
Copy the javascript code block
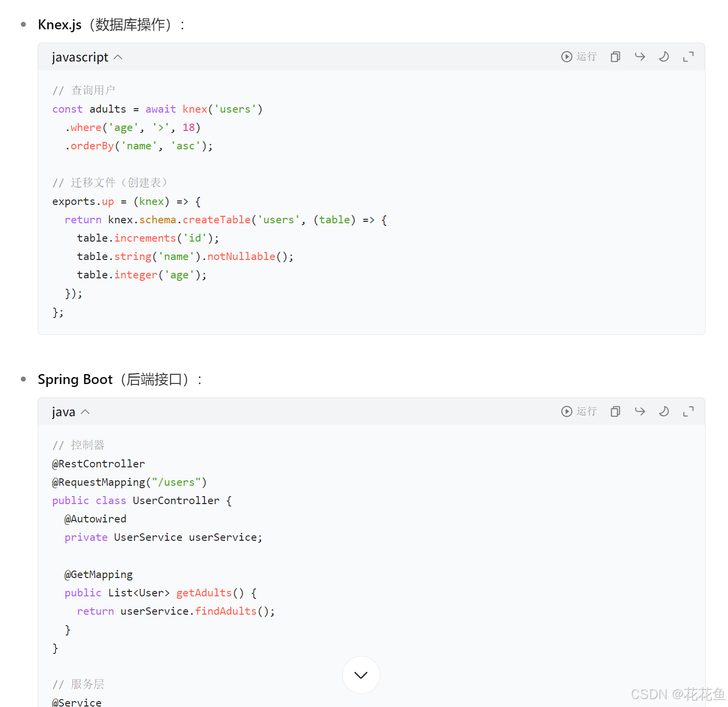pos(615,57)
